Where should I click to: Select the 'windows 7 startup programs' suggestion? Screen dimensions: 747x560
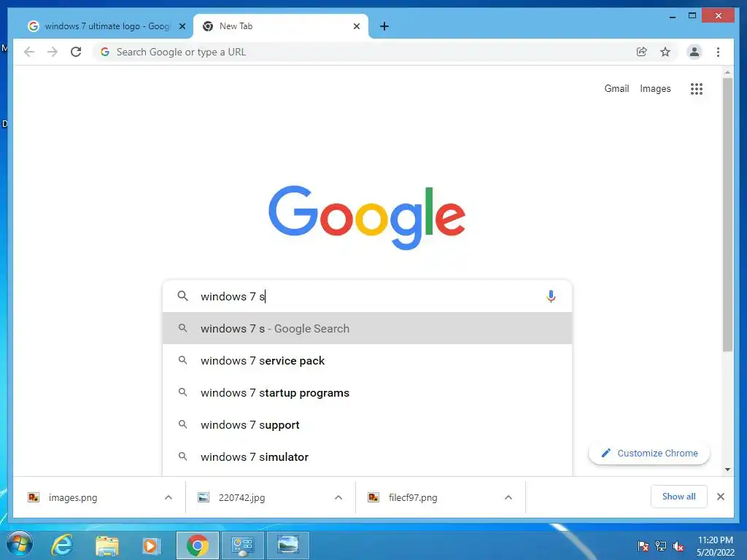(367, 392)
